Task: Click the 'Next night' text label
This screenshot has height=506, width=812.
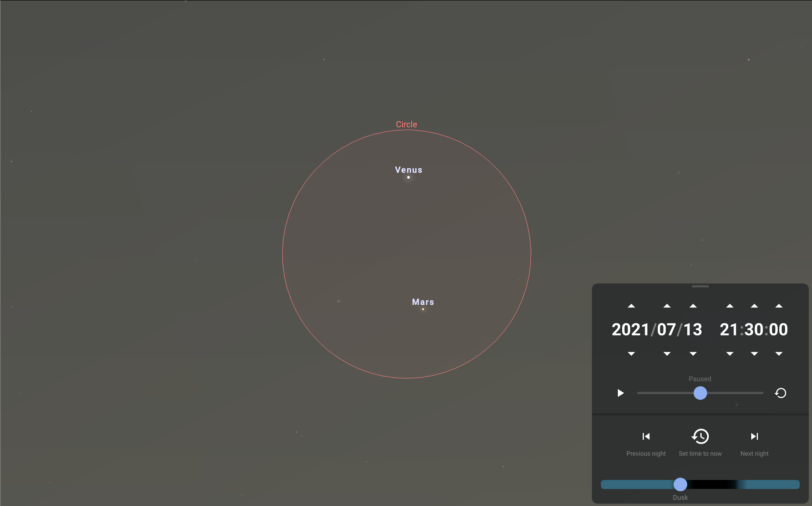Action: point(754,453)
